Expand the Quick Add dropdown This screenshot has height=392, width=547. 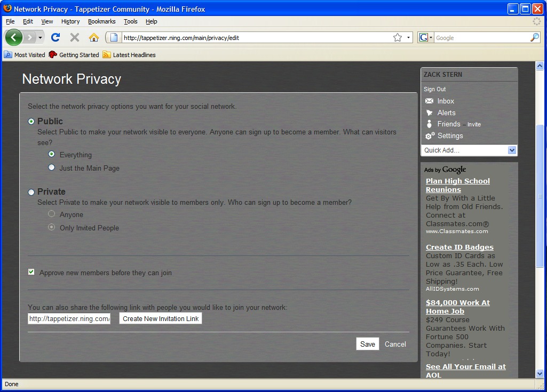tap(512, 150)
